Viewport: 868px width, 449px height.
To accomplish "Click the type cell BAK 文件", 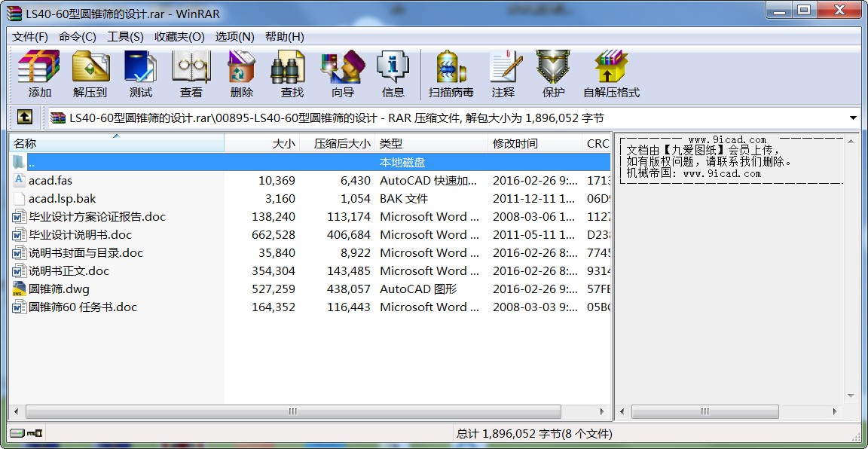I will click(x=404, y=199).
